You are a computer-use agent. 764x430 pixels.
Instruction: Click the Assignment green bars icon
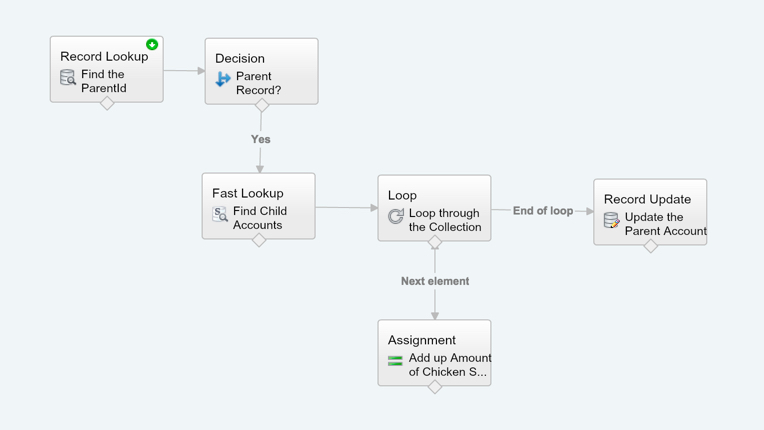(395, 360)
